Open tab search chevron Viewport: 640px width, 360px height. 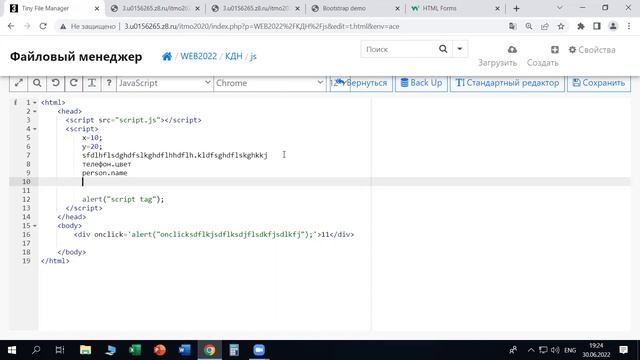560,8
